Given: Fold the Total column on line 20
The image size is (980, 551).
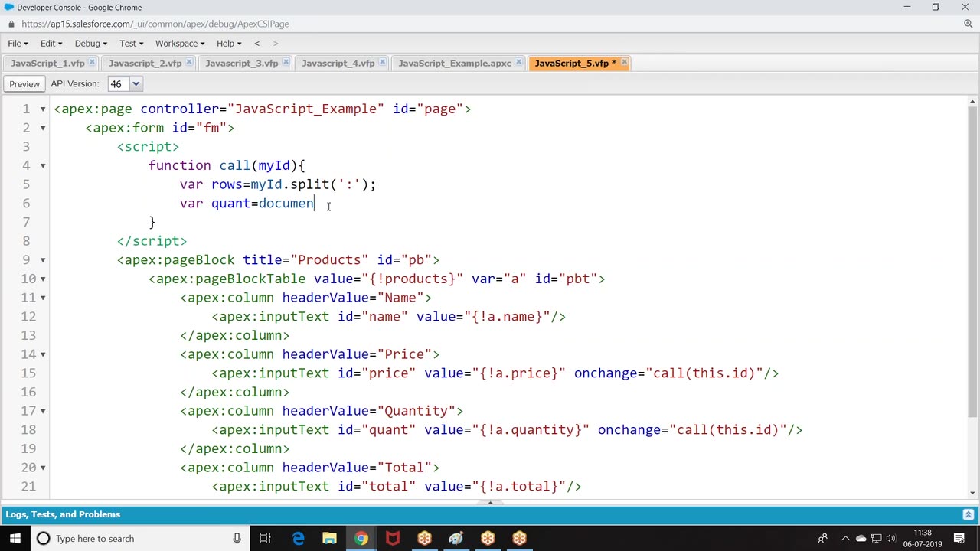Looking at the screenshot, I should [43, 468].
